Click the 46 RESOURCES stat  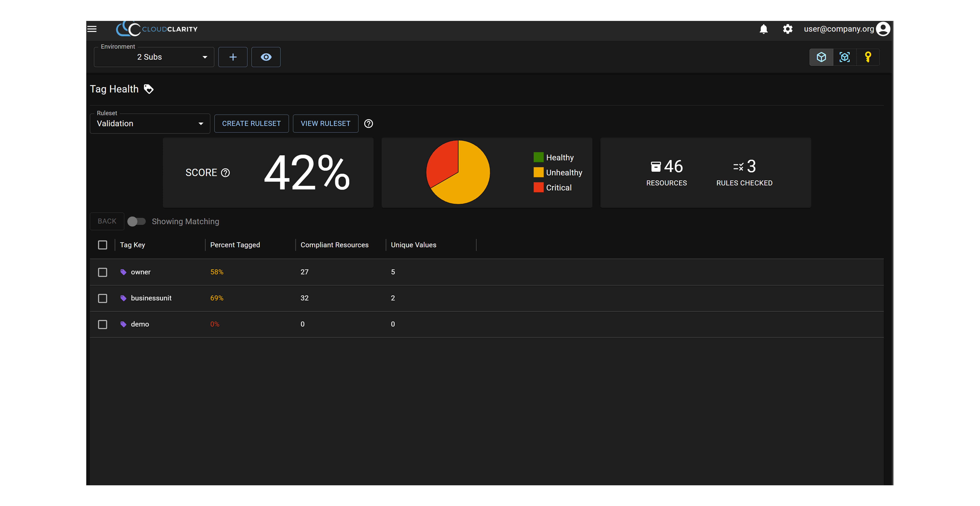tap(667, 173)
